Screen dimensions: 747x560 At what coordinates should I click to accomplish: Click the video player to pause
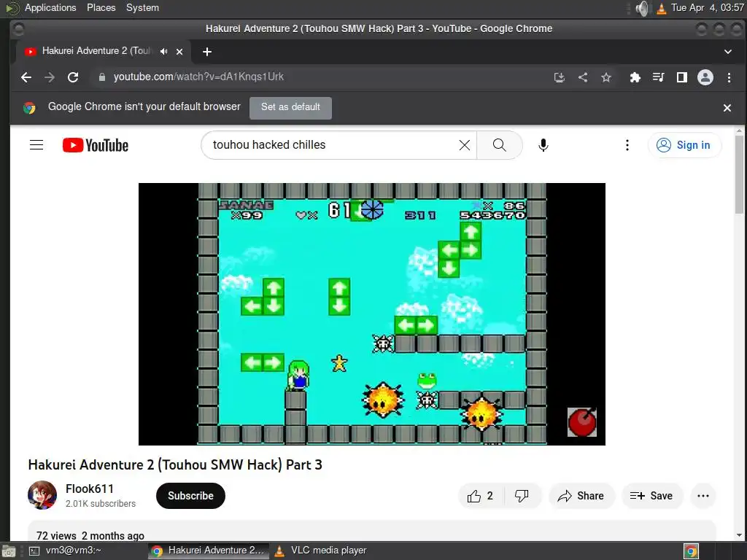click(371, 314)
